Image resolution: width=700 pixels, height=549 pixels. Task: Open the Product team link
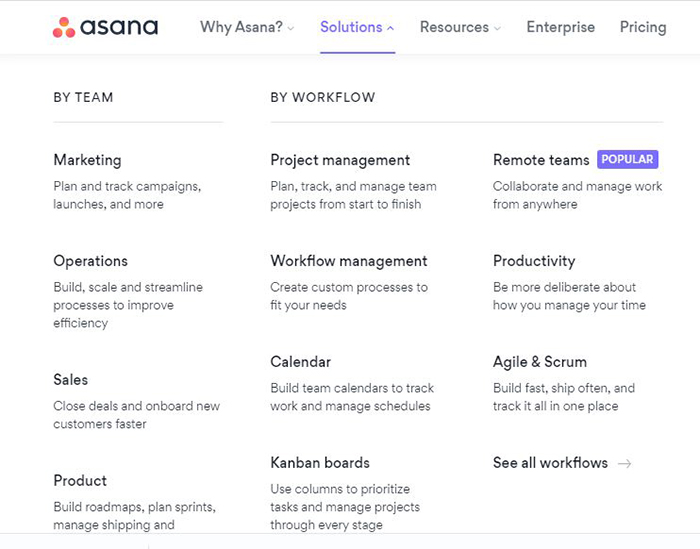click(80, 481)
